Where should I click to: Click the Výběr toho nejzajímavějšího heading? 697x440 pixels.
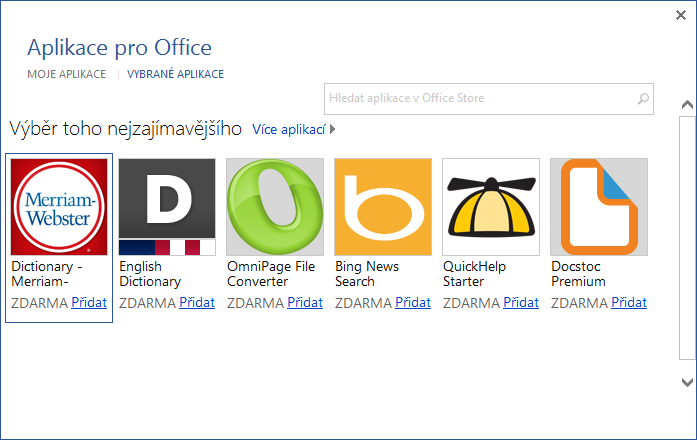(x=125, y=129)
